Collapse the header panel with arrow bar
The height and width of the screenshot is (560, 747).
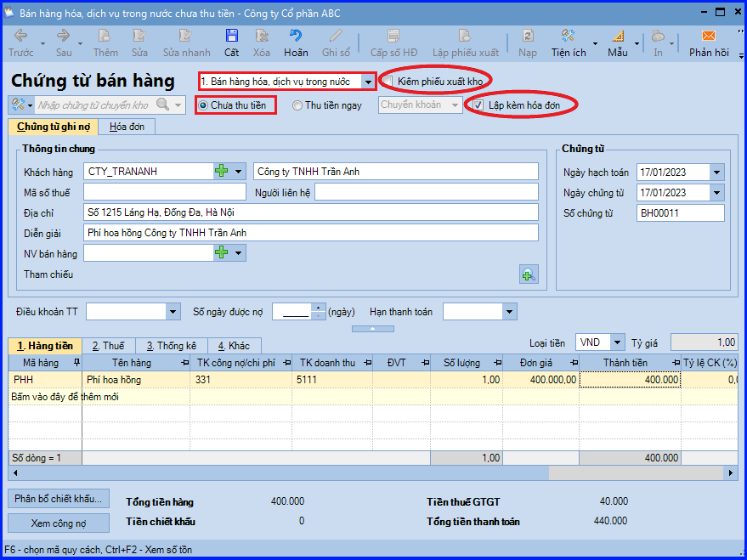coord(373,329)
